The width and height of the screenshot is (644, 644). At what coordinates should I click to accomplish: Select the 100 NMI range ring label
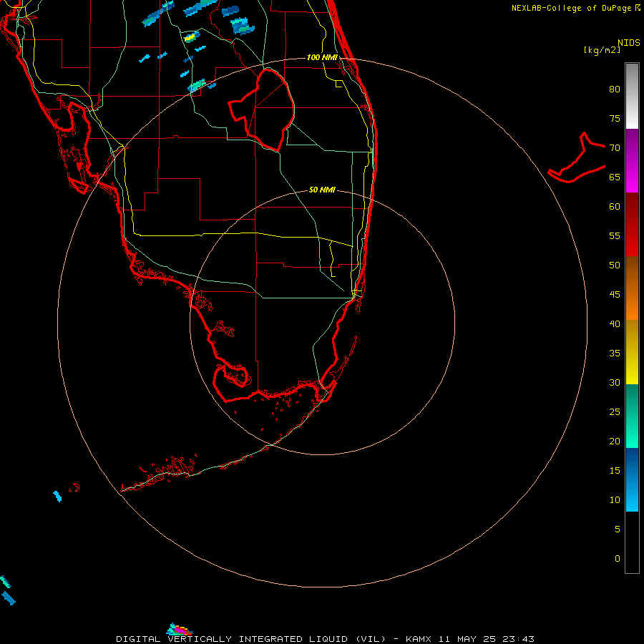point(322,57)
